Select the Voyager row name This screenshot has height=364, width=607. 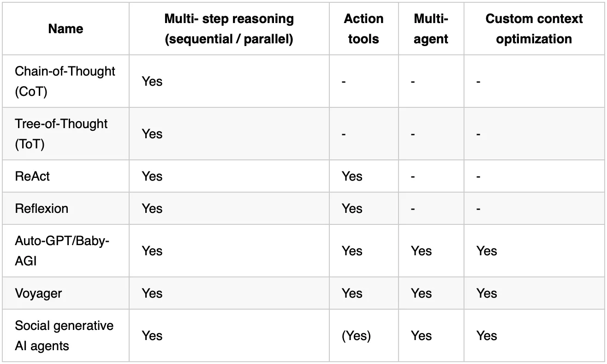click(38, 293)
